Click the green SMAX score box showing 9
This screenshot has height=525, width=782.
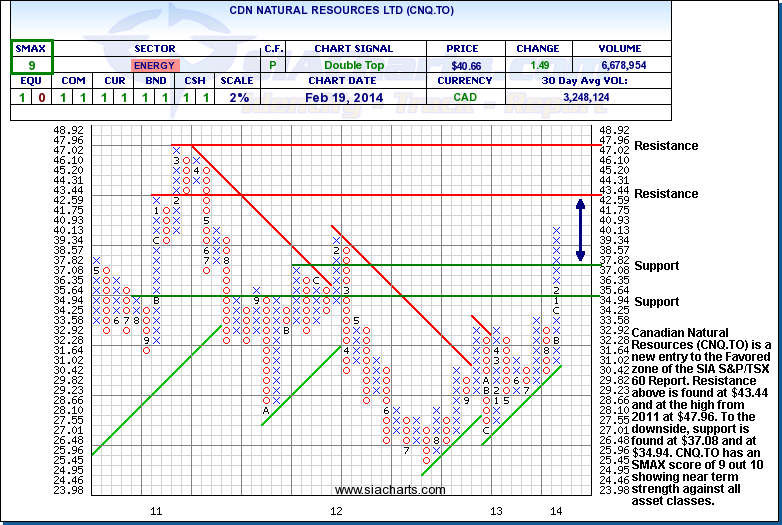[30, 66]
